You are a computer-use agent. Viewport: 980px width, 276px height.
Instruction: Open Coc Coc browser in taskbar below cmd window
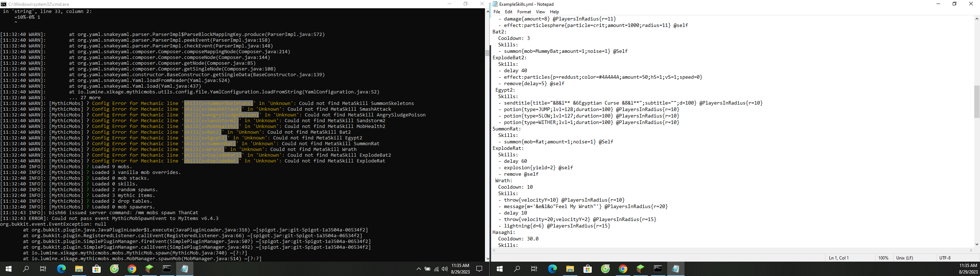(114, 269)
